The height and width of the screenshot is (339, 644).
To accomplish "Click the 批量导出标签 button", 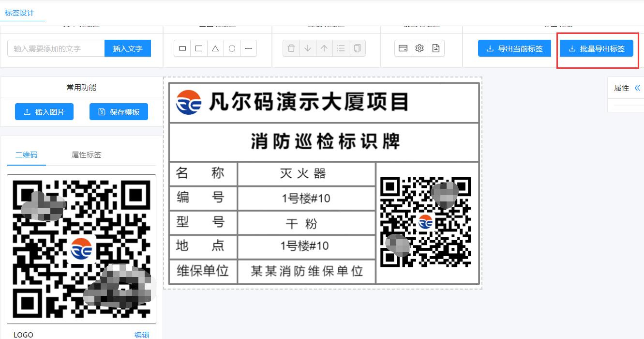I will click(x=597, y=48).
